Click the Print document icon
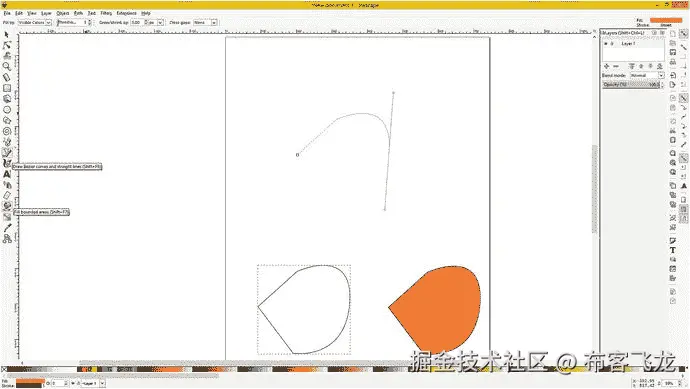Viewport: 690px width, 389px height. pyautogui.click(x=673, y=62)
